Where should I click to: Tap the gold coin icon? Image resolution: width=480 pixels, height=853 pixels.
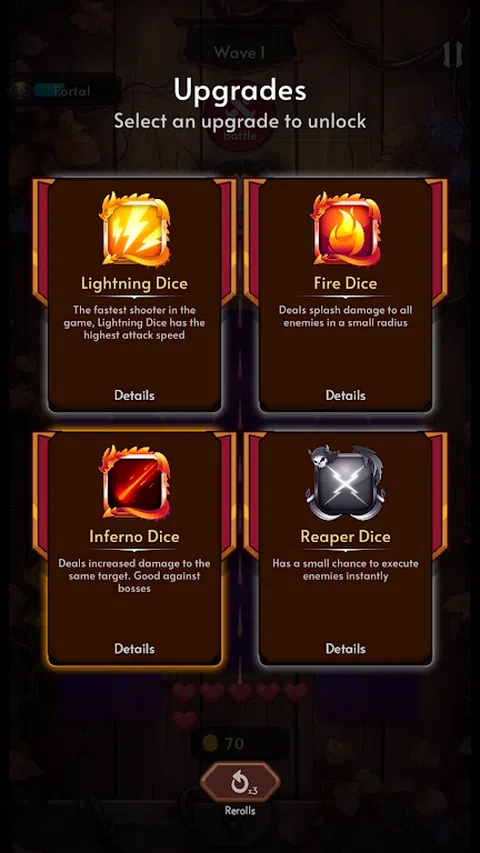pos(210,743)
